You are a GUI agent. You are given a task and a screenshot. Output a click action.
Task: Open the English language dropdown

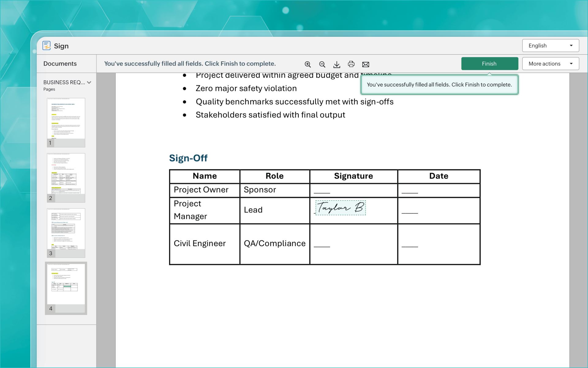click(x=550, y=45)
